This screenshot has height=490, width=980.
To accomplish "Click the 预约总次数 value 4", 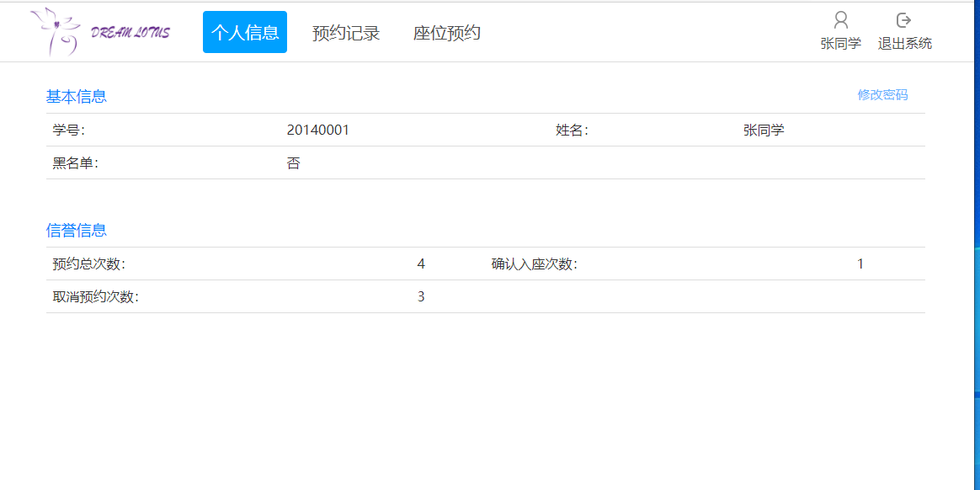I will (421, 264).
